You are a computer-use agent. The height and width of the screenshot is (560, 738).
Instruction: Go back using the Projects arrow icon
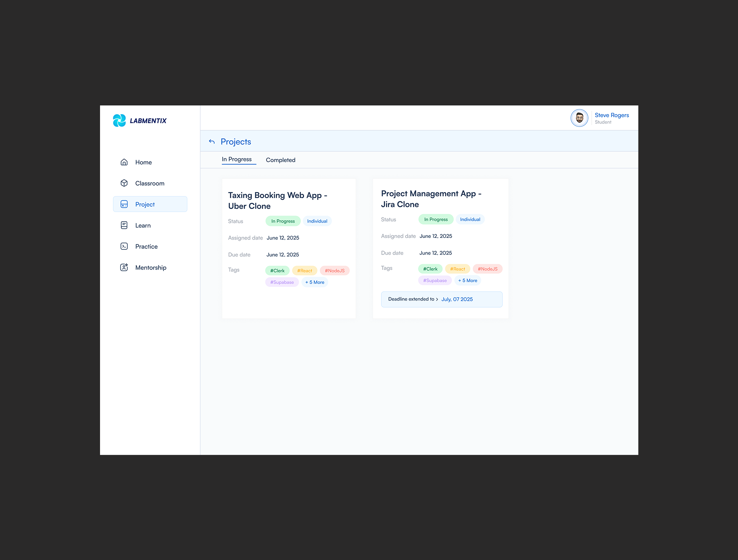tap(212, 142)
